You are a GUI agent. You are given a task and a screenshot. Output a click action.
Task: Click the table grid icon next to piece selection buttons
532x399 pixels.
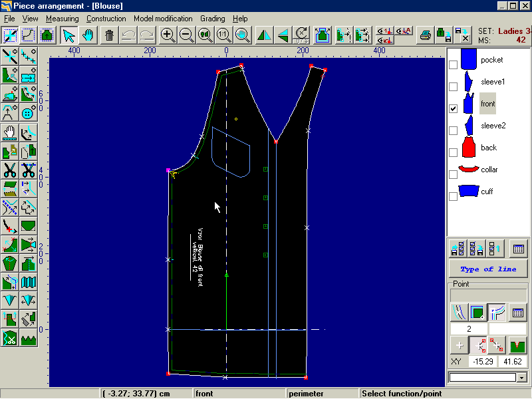click(x=519, y=249)
